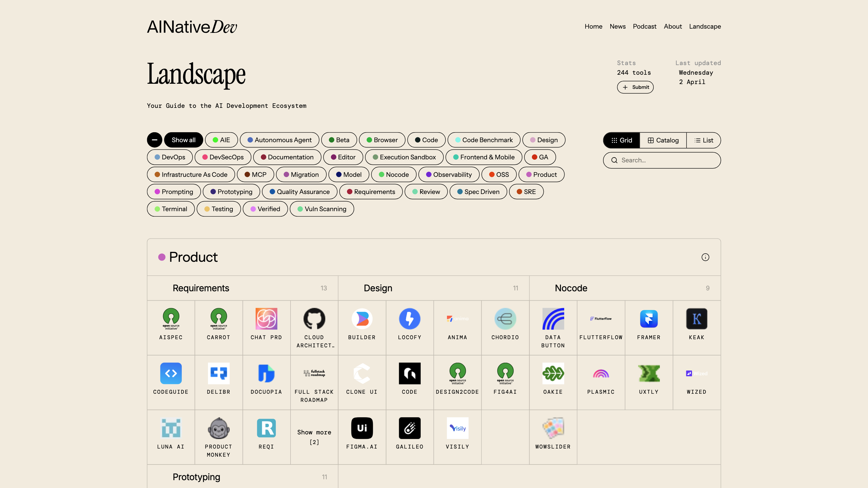Screen dimensions: 868x488
Task: Open the Figma.AI tool icon
Action: [x=362, y=428]
